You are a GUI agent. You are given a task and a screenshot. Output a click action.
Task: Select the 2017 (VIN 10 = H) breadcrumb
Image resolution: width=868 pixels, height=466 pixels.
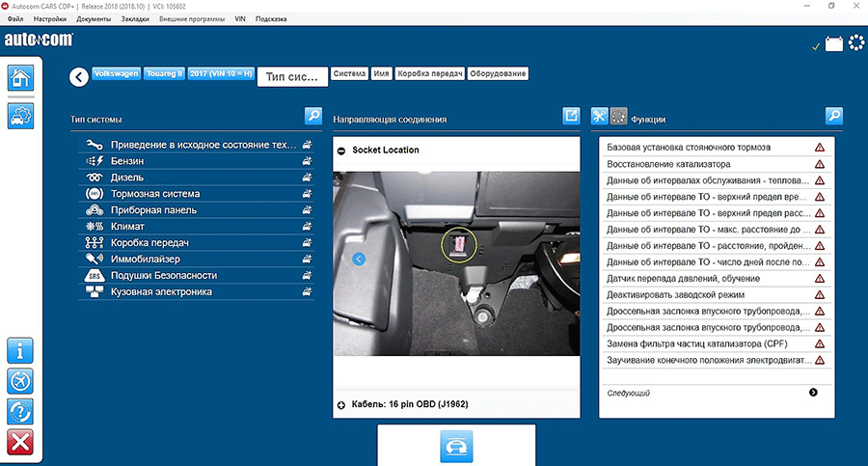222,73
